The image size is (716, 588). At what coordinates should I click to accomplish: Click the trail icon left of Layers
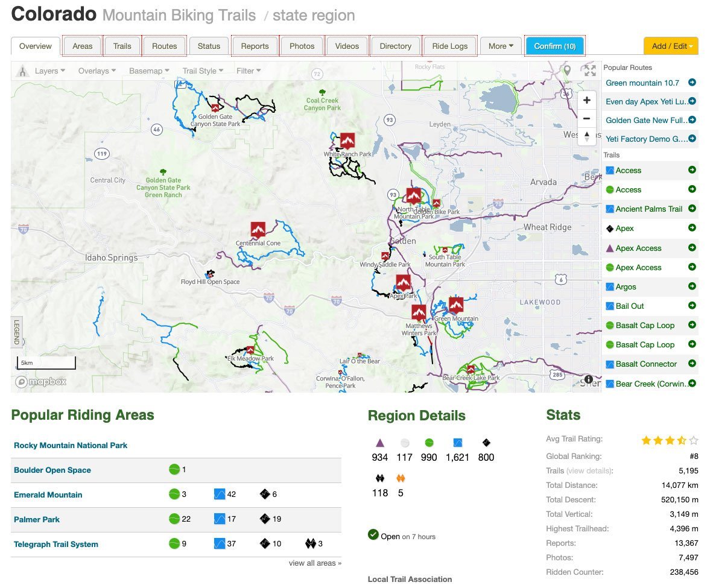coord(22,71)
